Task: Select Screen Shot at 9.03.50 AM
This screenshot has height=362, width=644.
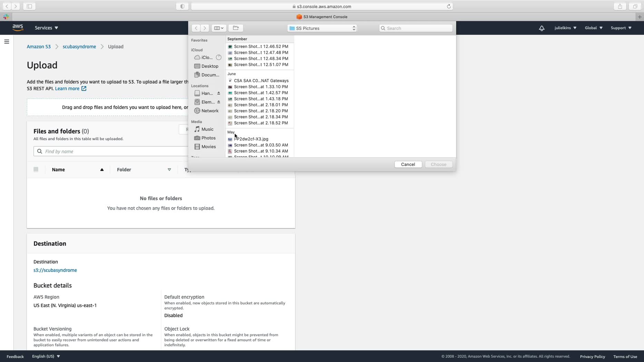Action: 259,145
